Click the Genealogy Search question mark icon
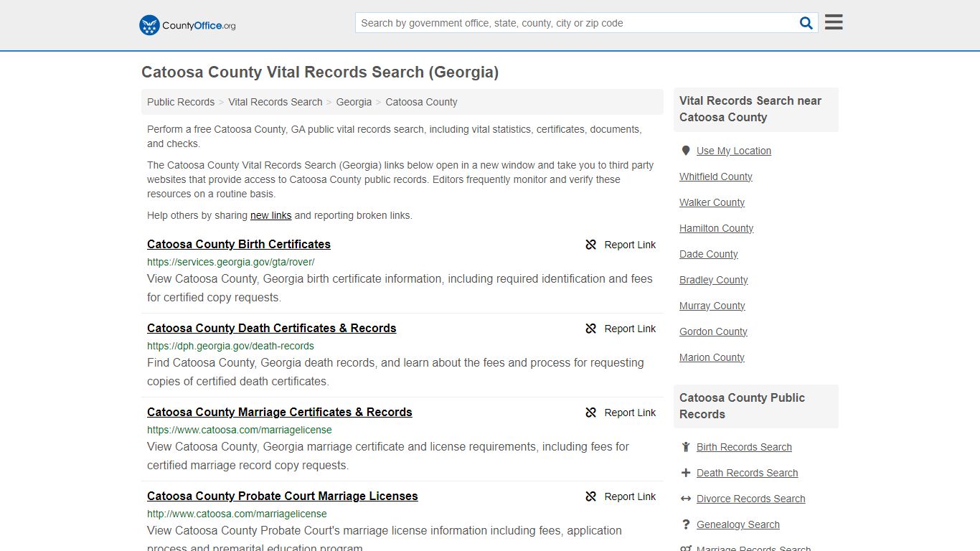 686,524
